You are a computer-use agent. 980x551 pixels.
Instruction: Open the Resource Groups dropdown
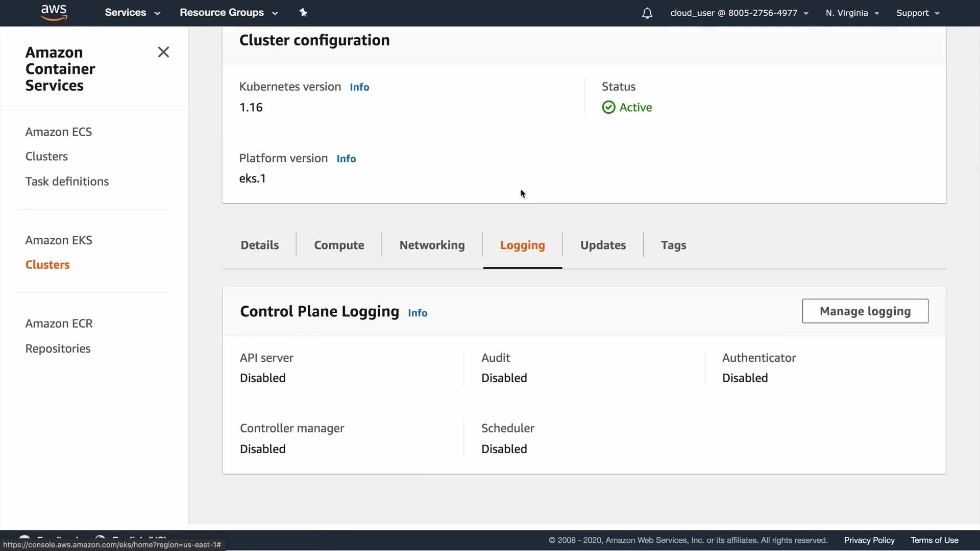228,13
